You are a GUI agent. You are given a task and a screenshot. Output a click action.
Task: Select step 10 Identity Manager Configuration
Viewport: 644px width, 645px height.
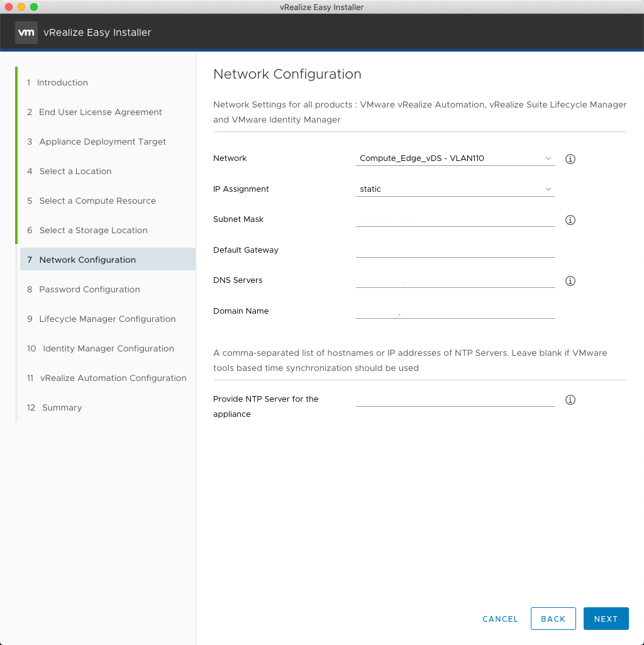[101, 349]
